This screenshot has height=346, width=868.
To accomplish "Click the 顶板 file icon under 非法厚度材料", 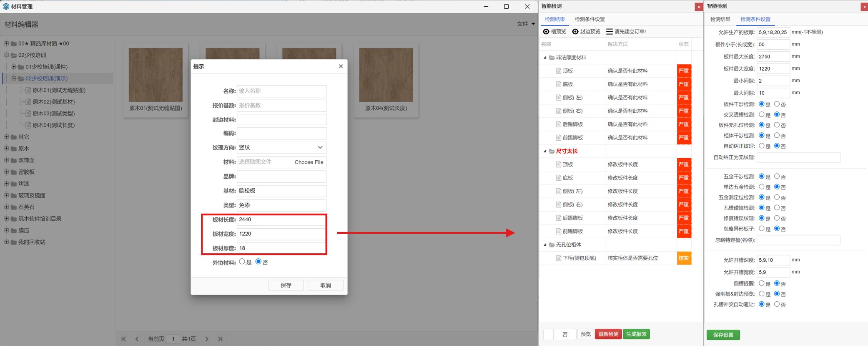I will [x=559, y=71].
